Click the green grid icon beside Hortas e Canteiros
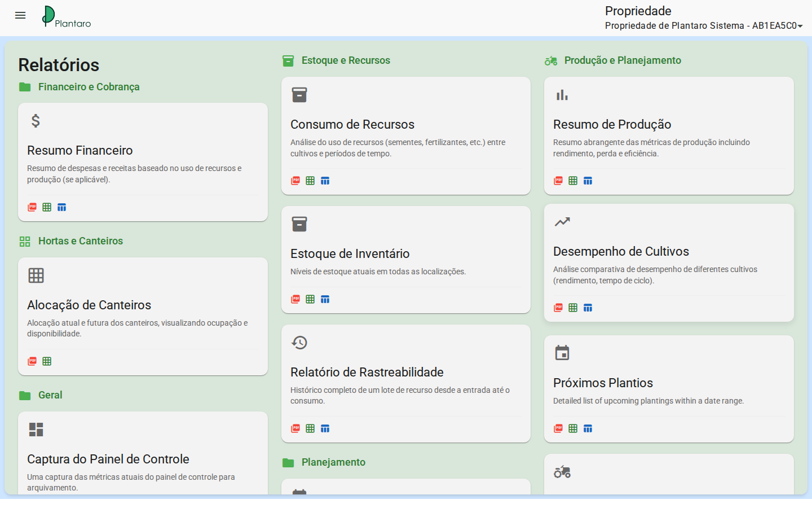Viewport: 812px width, 508px height. (x=25, y=242)
